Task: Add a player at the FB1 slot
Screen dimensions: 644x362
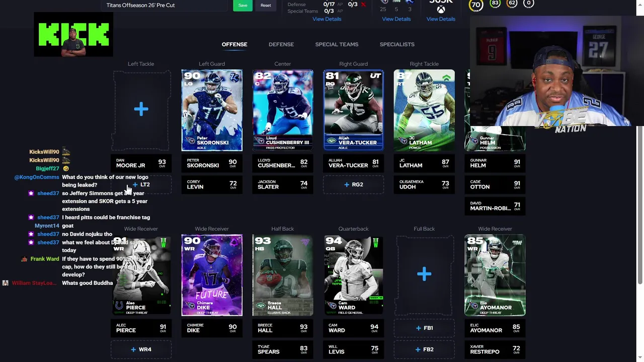Action: pyautogui.click(x=424, y=328)
